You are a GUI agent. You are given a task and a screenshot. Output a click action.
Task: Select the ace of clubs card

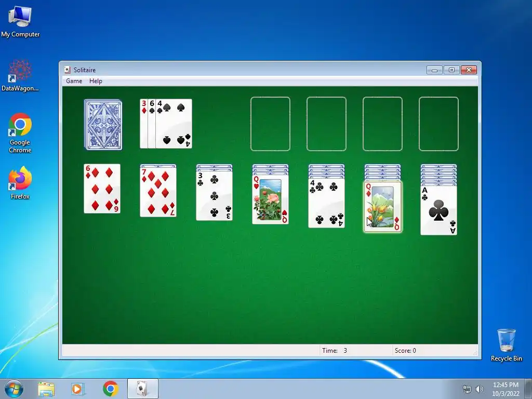(438, 210)
